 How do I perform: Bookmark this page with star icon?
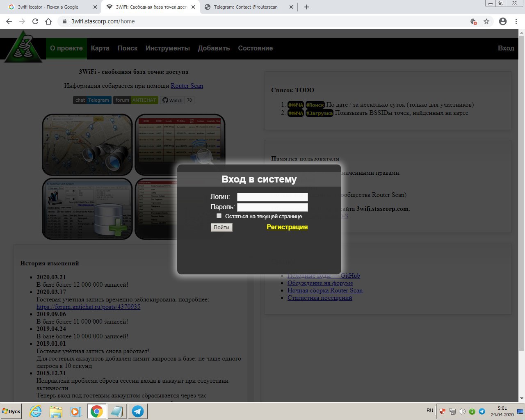(486, 21)
